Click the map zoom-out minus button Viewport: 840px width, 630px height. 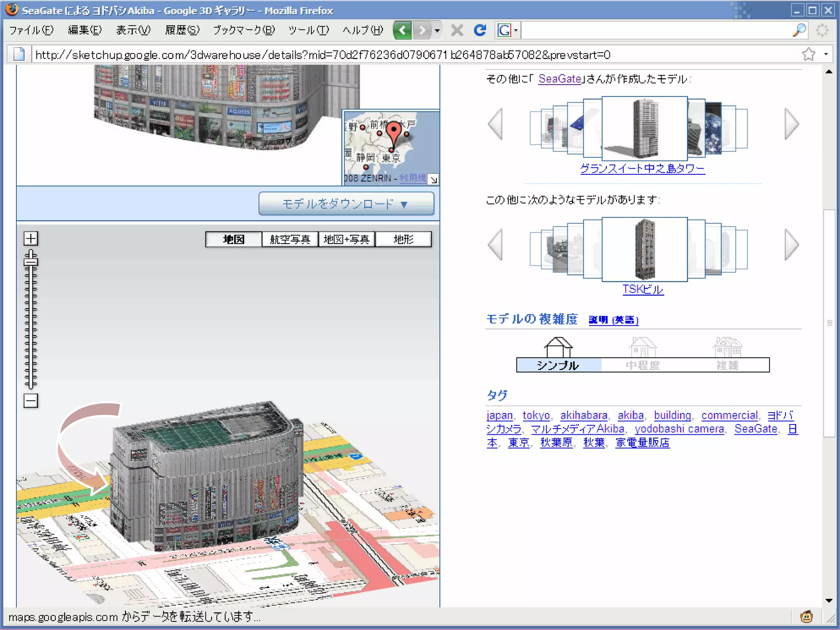(x=31, y=401)
